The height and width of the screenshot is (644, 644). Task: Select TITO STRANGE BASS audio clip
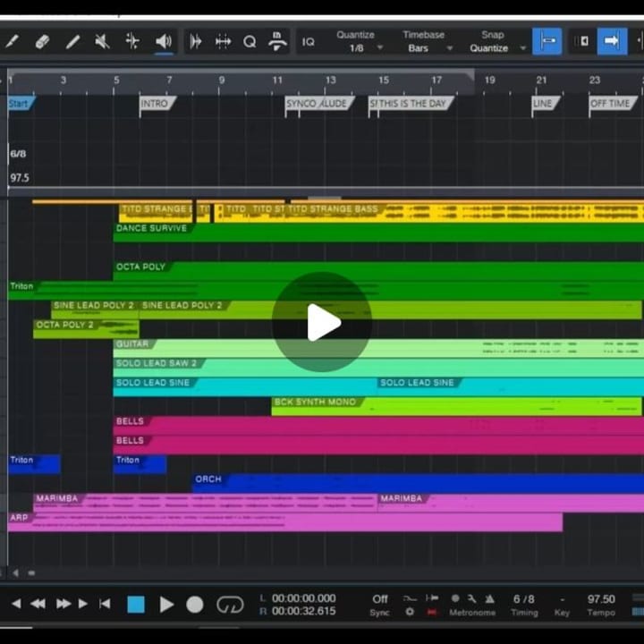[x=464, y=213]
